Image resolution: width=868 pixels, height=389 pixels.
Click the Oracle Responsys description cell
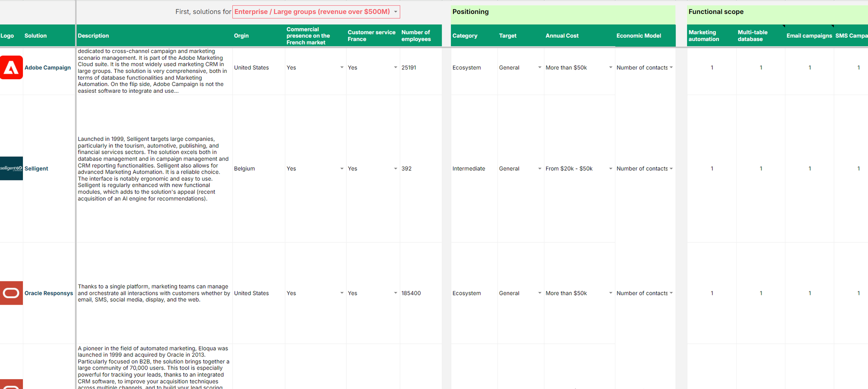click(154, 293)
